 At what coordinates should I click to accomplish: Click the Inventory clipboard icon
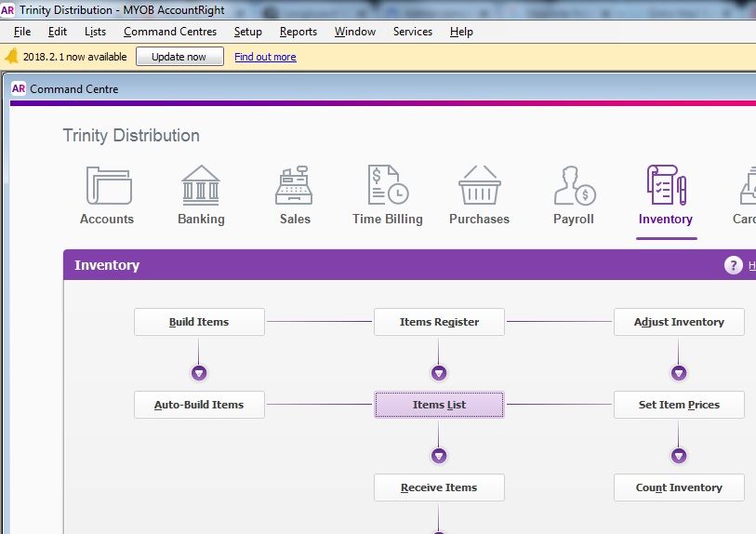(666, 186)
